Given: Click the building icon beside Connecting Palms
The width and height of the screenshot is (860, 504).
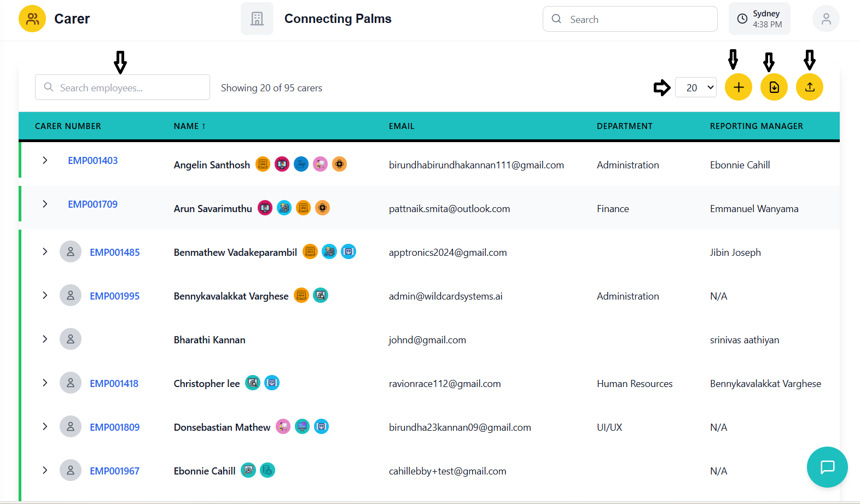Looking at the screenshot, I should 257,19.
